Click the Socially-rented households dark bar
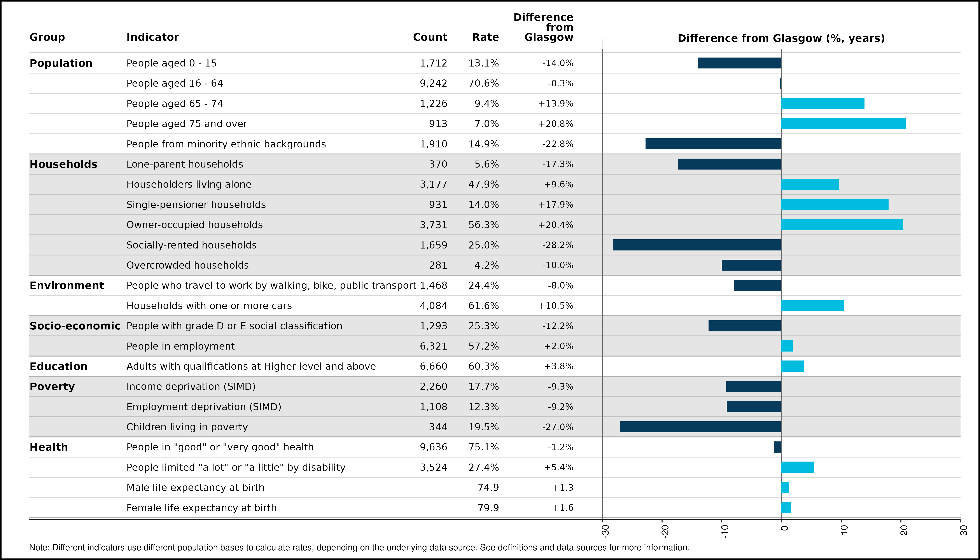 pos(697,245)
